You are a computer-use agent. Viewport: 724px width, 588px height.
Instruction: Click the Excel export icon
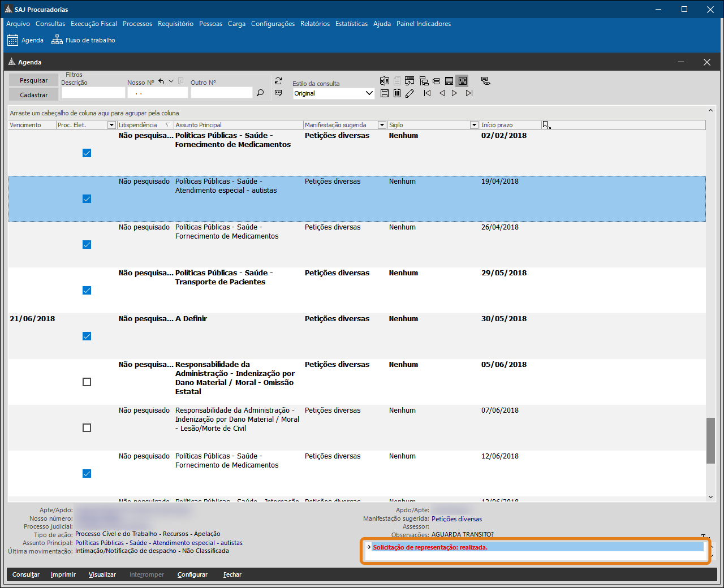(385, 81)
